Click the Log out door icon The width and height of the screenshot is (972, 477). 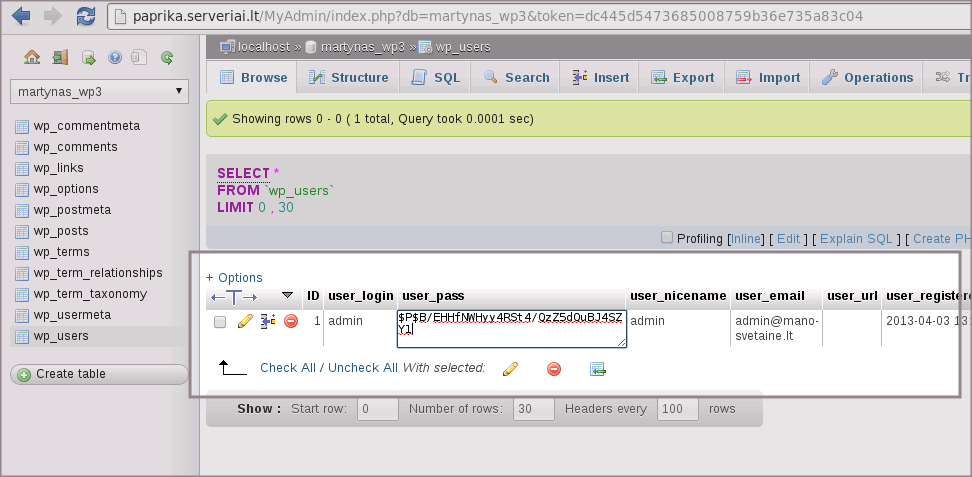pyautogui.click(x=60, y=58)
